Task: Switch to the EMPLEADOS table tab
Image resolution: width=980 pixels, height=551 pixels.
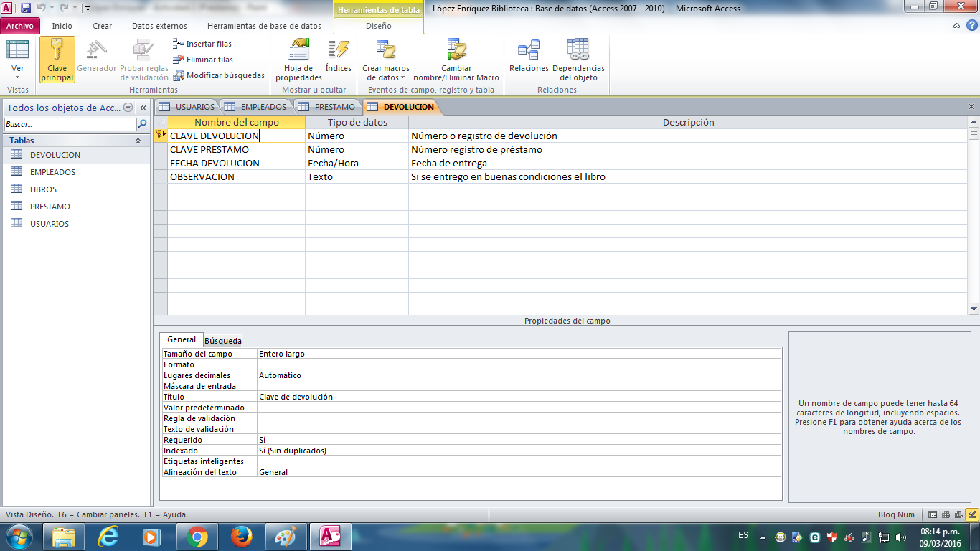Action: [256, 107]
